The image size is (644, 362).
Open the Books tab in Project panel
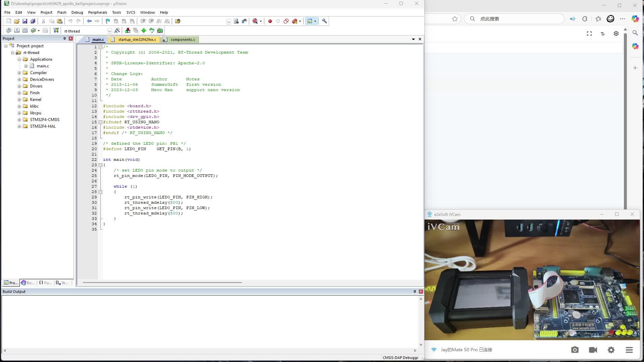pyautogui.click(x=28, y=283)
